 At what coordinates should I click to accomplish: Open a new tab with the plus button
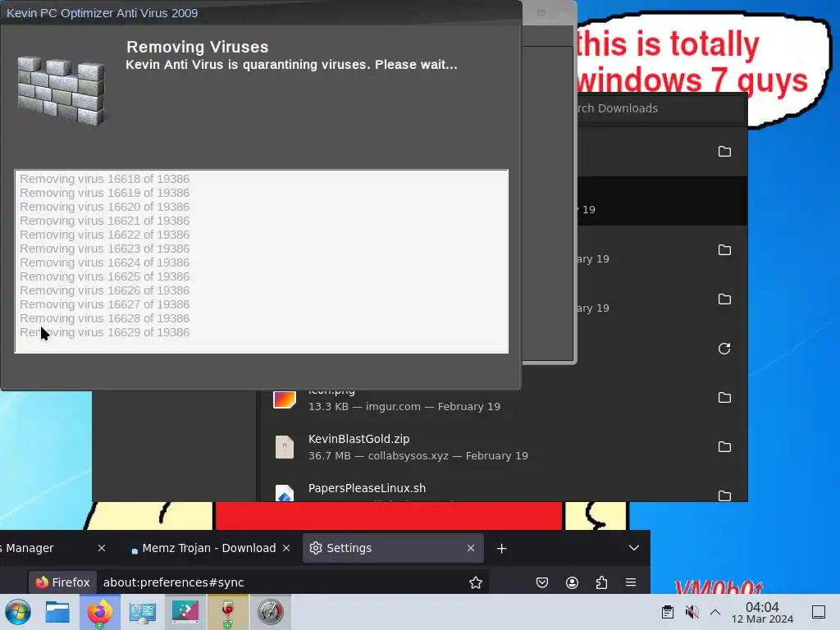[x=501, y=548]
